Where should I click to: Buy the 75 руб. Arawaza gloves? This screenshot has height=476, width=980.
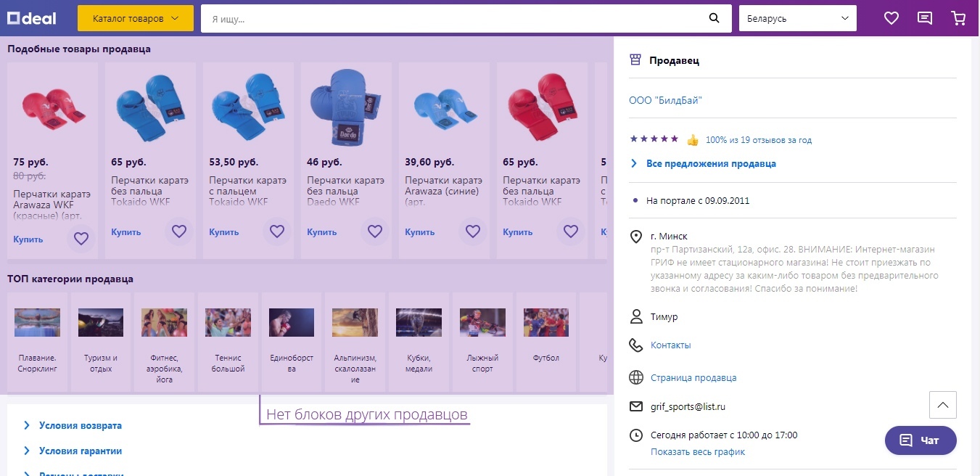click(28, 239)
